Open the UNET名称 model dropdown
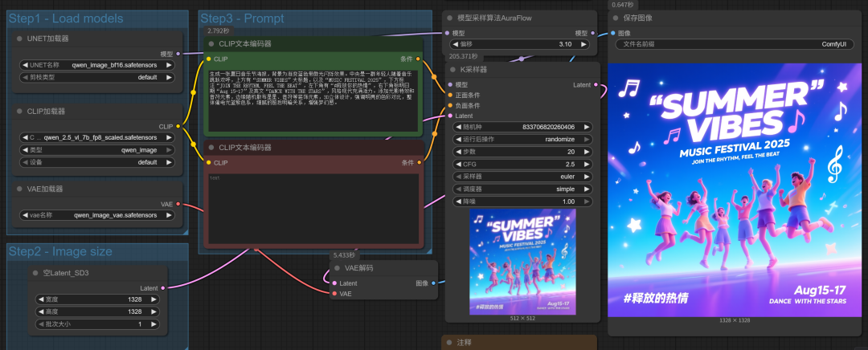The height and width of the screenshot is (350, 868). 97,65
